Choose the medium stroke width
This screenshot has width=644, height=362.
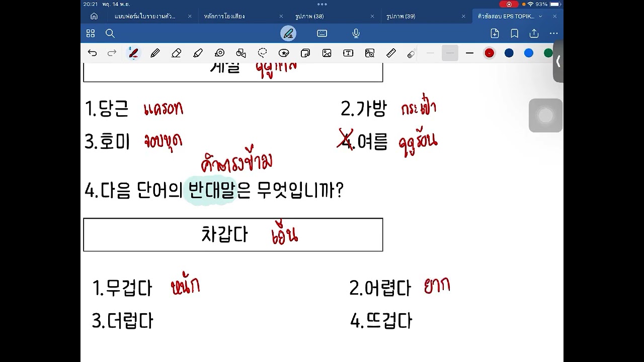tap(450, 53)
